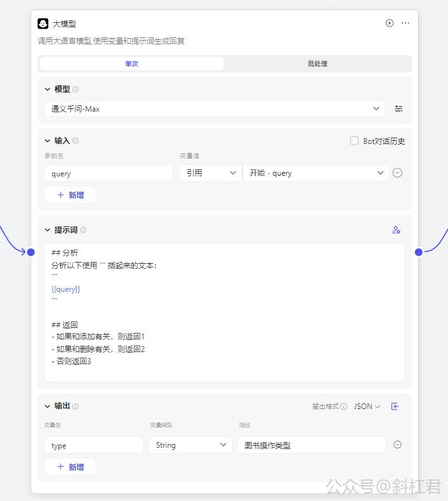Click the 大模型 node title
The height and width of the screenshot is (501, 448).
click(64, 24)
